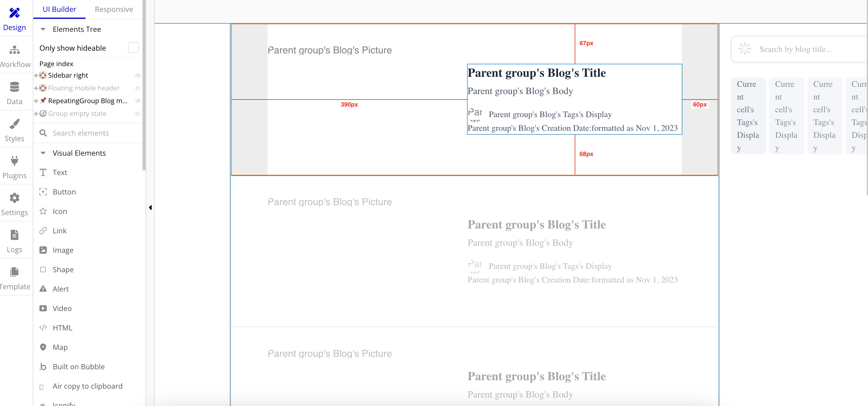Open the Plugins plug icon

click(x=15, y=161)
